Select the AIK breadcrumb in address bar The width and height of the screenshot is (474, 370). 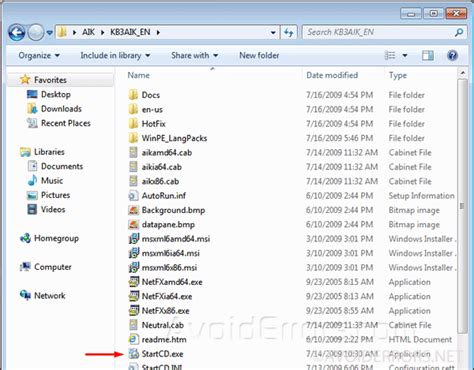pyautogui.click(x=88, y=32)
